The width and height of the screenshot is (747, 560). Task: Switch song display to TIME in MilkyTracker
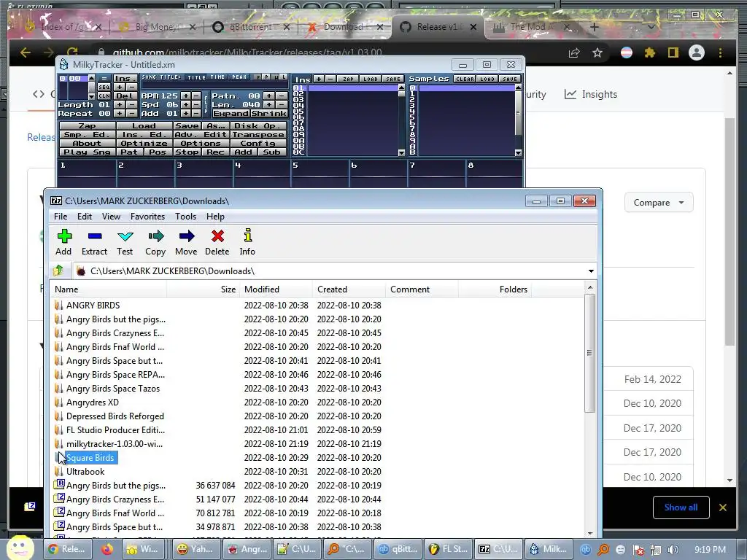pyautogui.click(x=217, y=77)
